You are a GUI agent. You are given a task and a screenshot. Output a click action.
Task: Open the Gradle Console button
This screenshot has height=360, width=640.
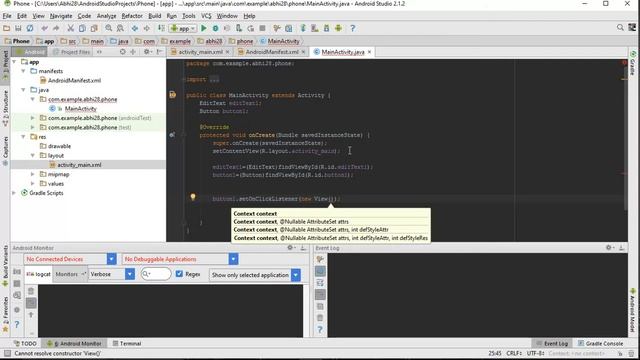(x=601, y=344)
